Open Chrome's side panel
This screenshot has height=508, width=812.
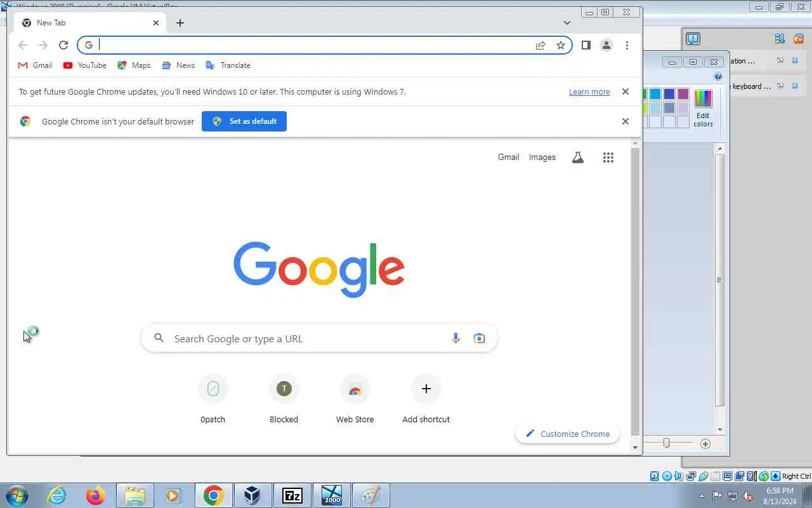click(x=586, y=45)
